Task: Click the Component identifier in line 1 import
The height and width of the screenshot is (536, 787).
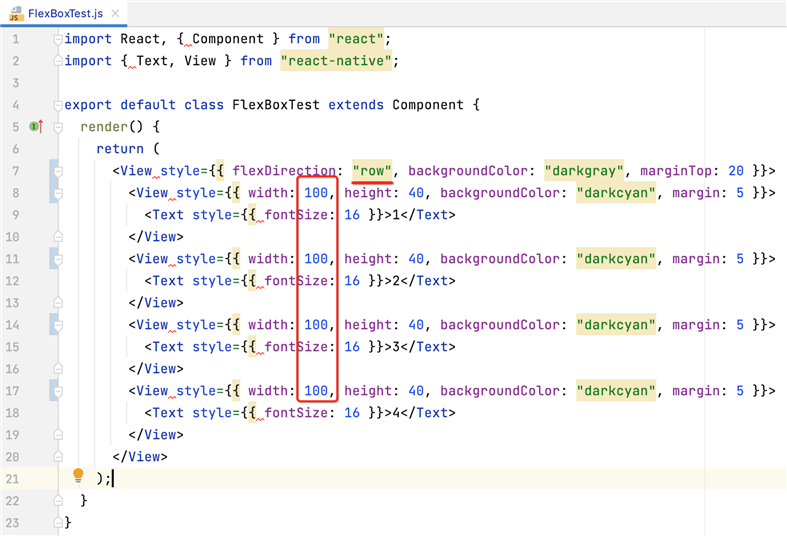Action: point(228,39)
